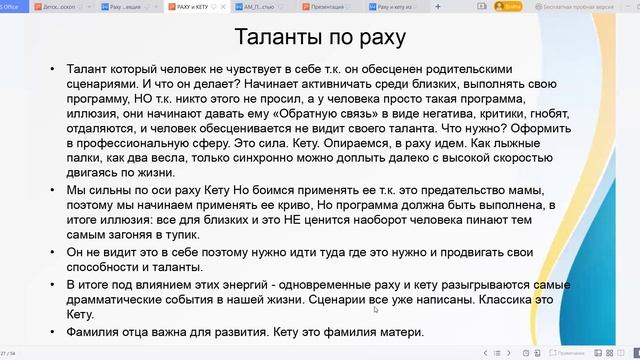The image size is (640, 360).
Task: Select the active 'РАХУ и КЕТУ' tab
Action: [197, 7]
